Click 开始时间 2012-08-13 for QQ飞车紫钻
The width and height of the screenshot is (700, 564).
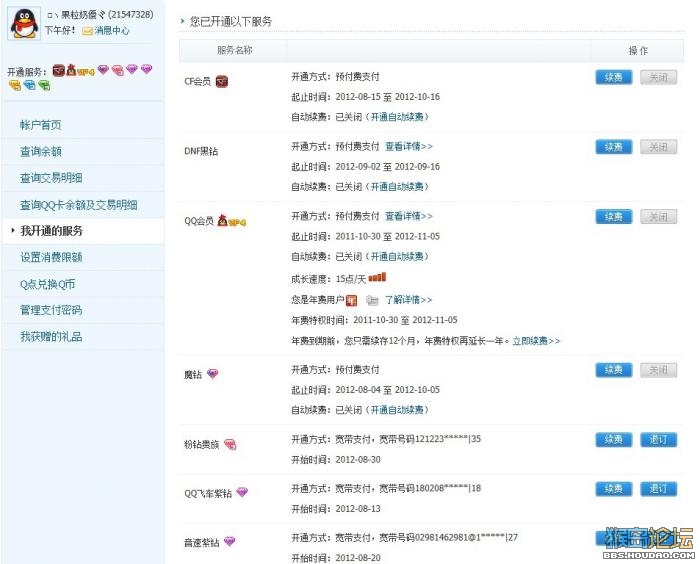tap(336, 509)
